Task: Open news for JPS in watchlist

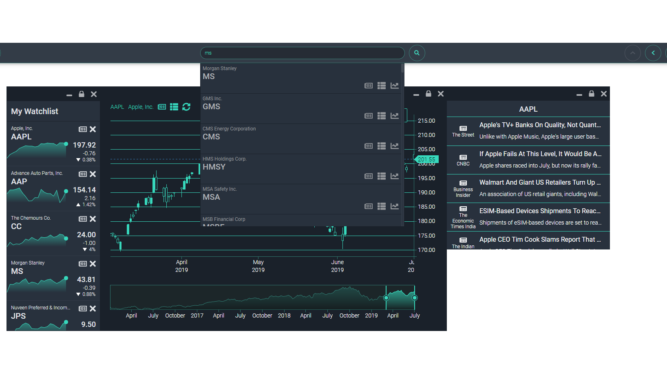Action: 83,309
